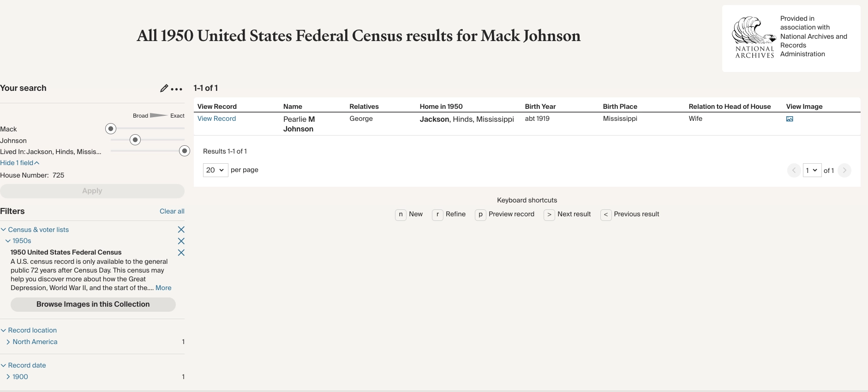Click Clear all filters link
This screenshot has height=392, width=868.
(x=172, y=211)
